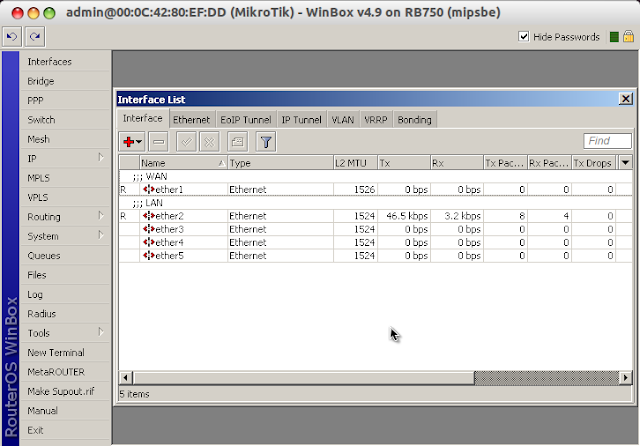Viewport: 640px width, 446px height.
Task: Click the X Disable button
Action: (209, 142)
